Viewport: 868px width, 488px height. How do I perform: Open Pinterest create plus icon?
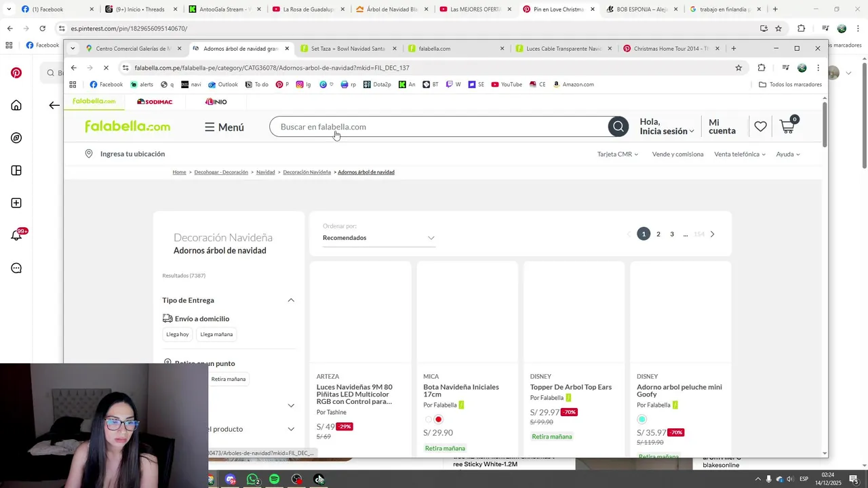(x=16, y=203)
